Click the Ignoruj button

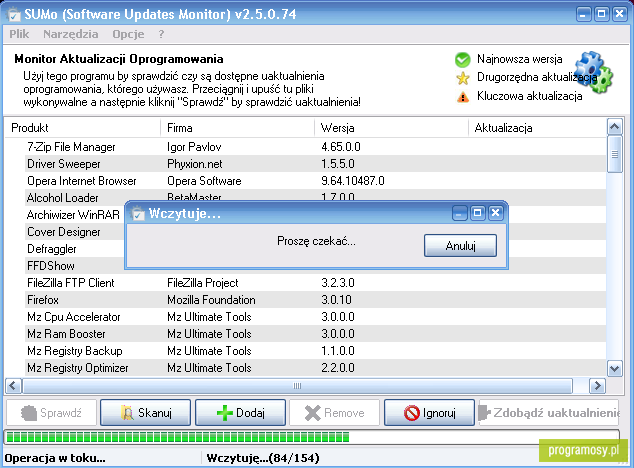(429, 413)
